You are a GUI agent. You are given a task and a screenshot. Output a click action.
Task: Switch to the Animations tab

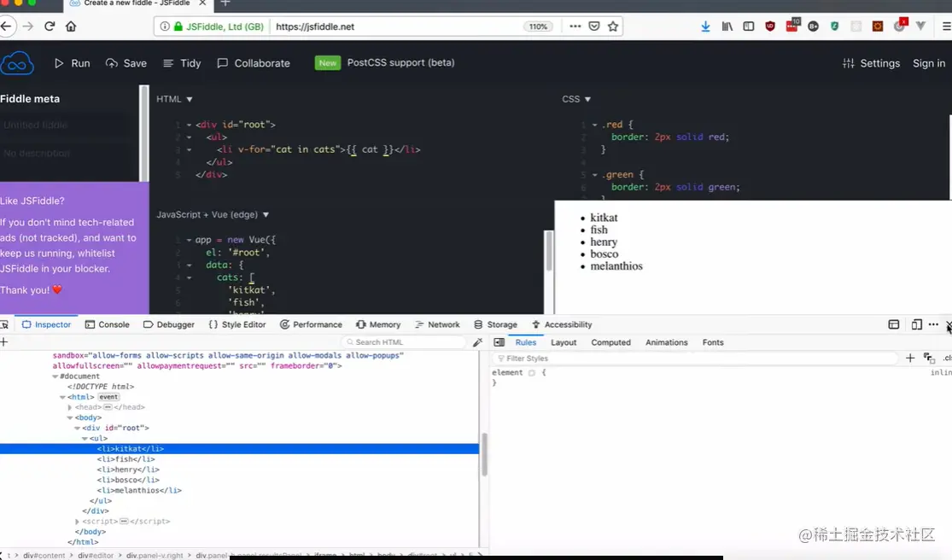666,342
